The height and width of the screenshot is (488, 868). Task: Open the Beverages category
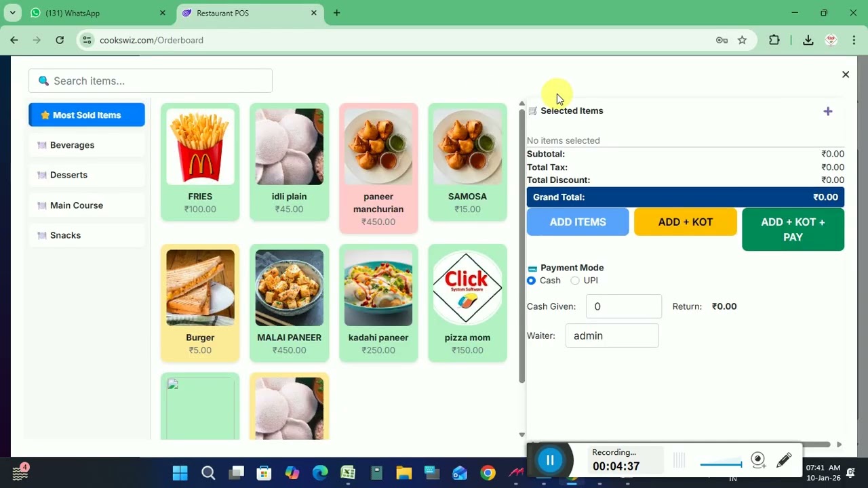pyautogui.click(x=87, y=145)
